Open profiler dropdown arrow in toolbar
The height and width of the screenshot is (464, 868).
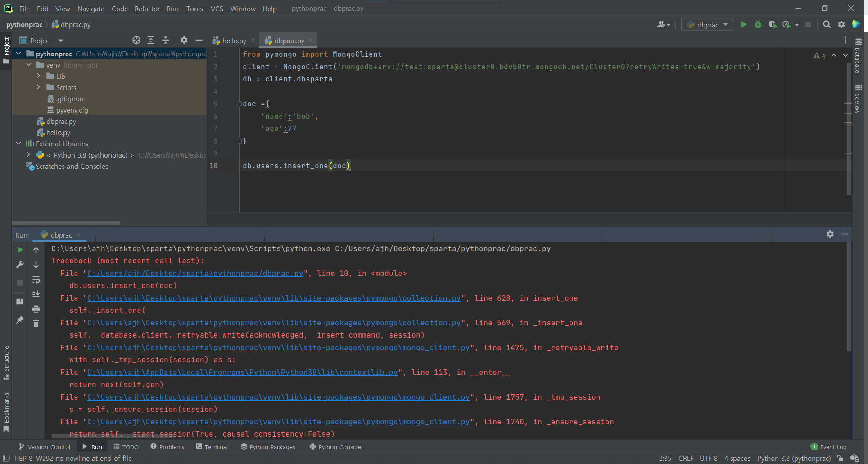pos(797,25)
